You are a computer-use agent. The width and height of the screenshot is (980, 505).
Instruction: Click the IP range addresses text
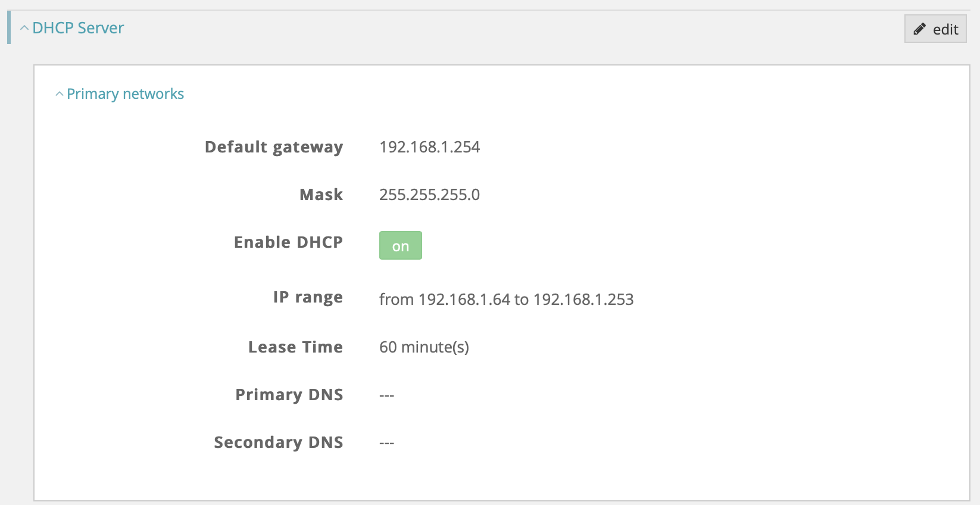[506, 300]
